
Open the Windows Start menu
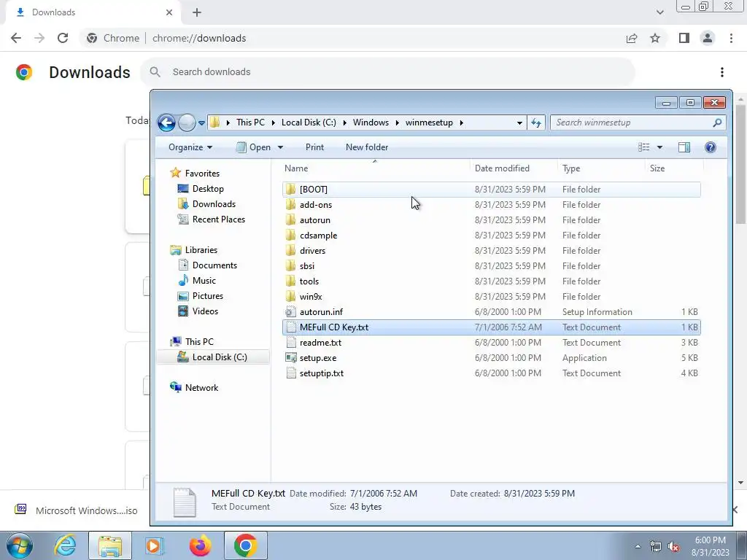[x=19, y=545]
